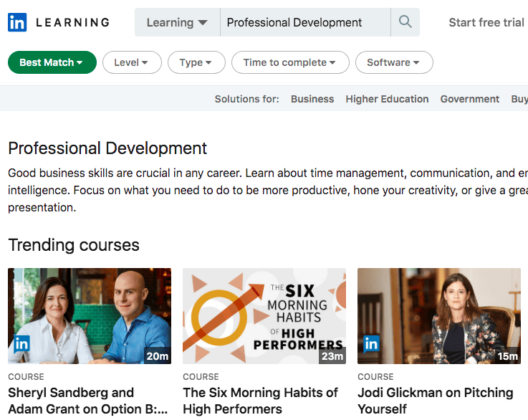Image resolution: width=528 pixels, height=420 pixels.
Task: Open Sheryl Sandberg and Adam Grant course thumbnail
Action: click(90, 316)
